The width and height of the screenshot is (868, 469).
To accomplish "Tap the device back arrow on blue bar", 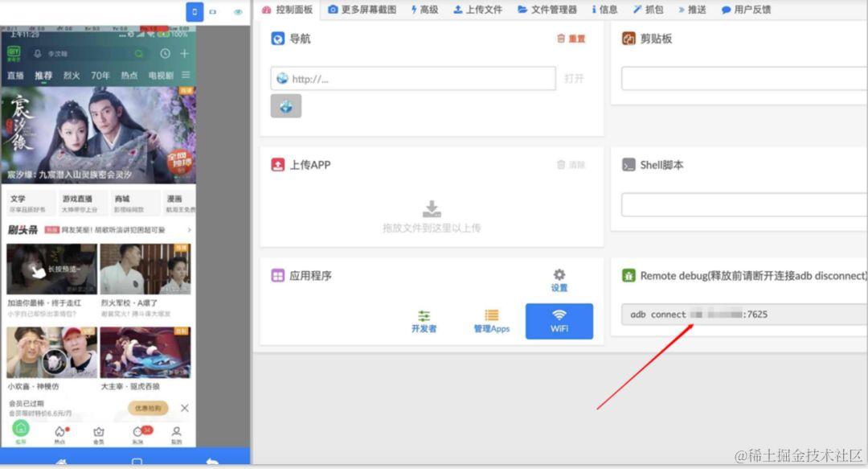I will coord(212,461).
